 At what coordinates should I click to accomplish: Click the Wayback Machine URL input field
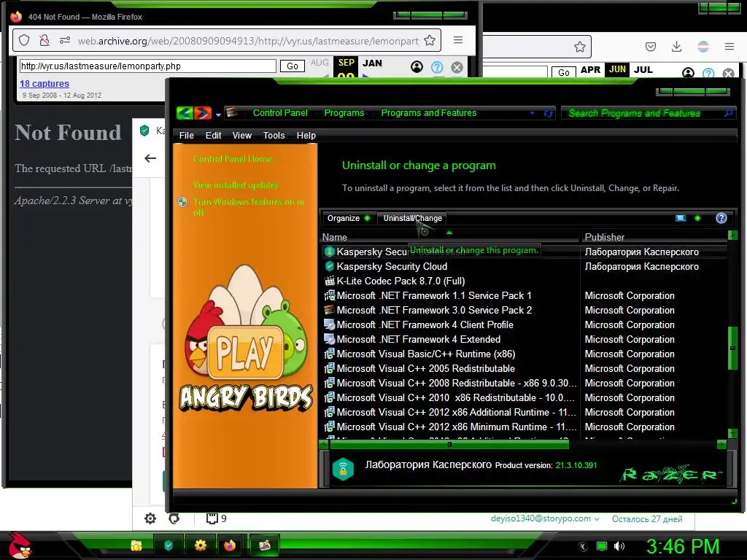[x=147, y=66]
